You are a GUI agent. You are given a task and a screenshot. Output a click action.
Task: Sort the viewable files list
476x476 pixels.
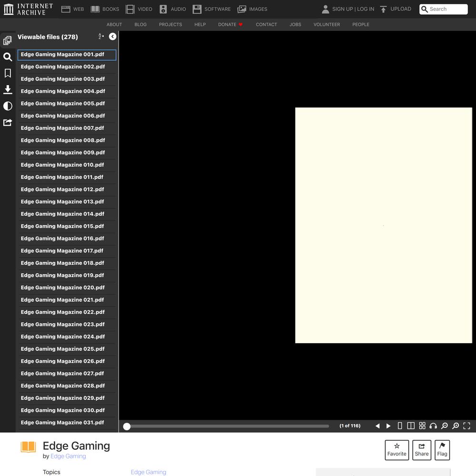pyautogui.click(x=101, y=37)
